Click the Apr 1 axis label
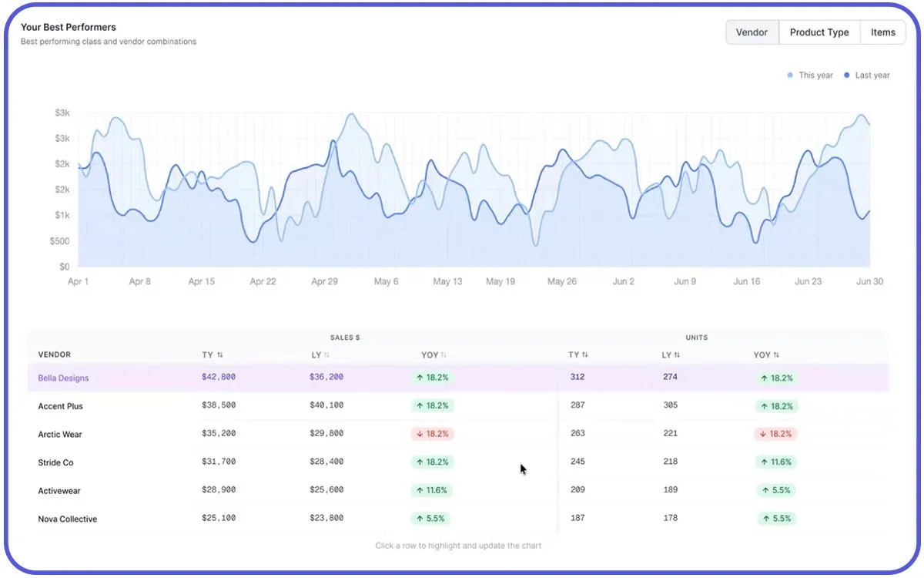Screen dimensions: 924x578 (78, 282)
